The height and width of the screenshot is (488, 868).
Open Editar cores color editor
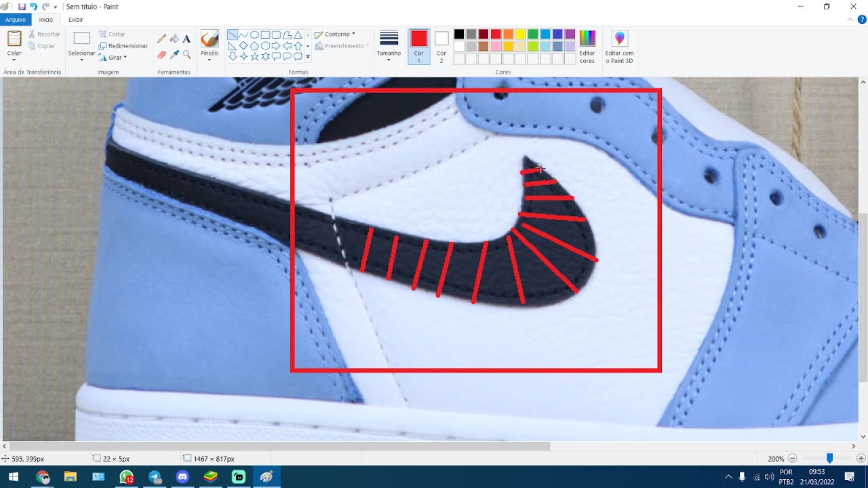587,47
